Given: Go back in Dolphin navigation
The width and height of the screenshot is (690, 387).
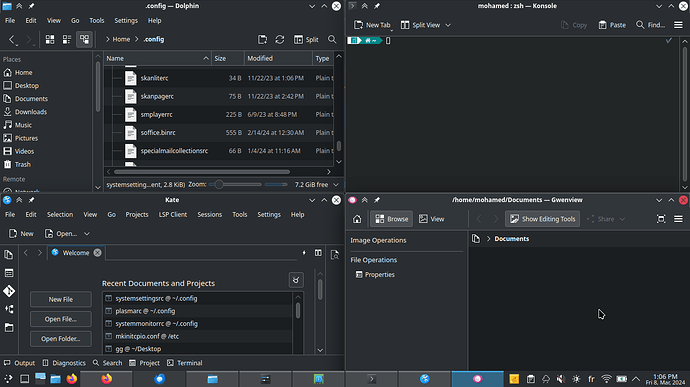Looking at the screenshot, I should pos(12,40).
